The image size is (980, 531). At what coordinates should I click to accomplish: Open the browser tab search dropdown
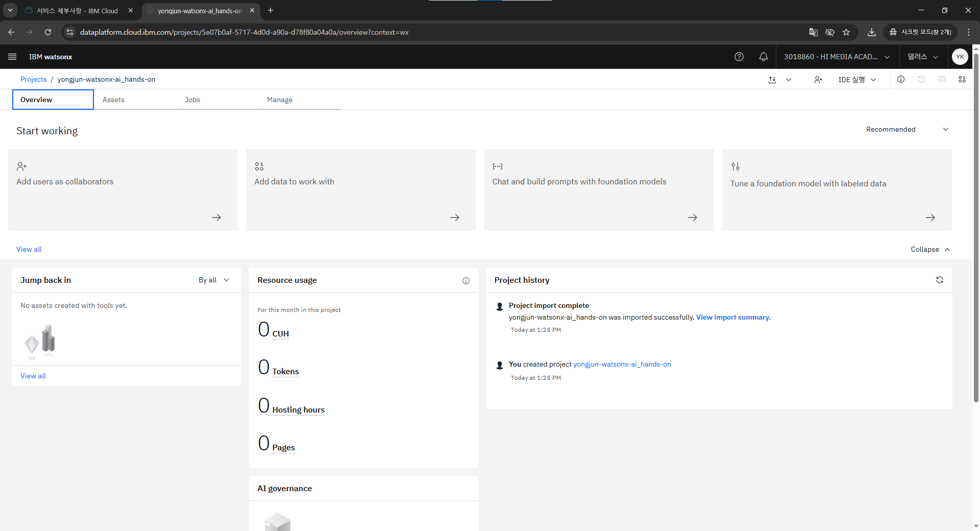click(10, 10)
